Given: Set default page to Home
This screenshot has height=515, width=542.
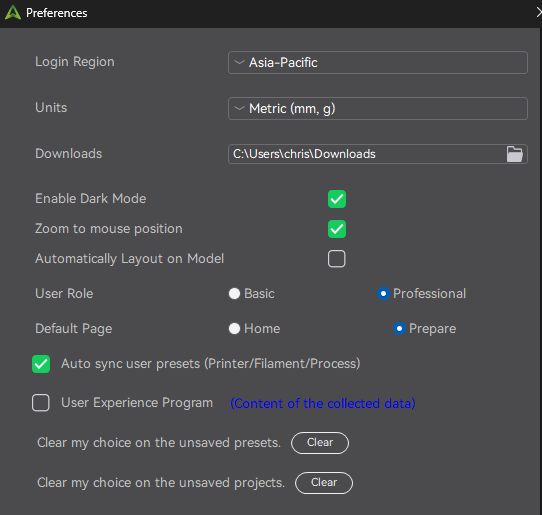Looking at the screenshot, I should [x=234, y=329].
